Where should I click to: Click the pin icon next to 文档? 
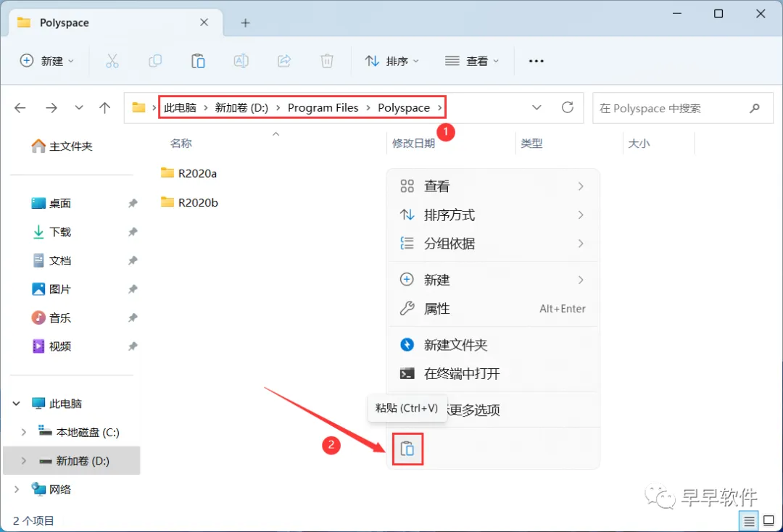[x=133, y=260]
